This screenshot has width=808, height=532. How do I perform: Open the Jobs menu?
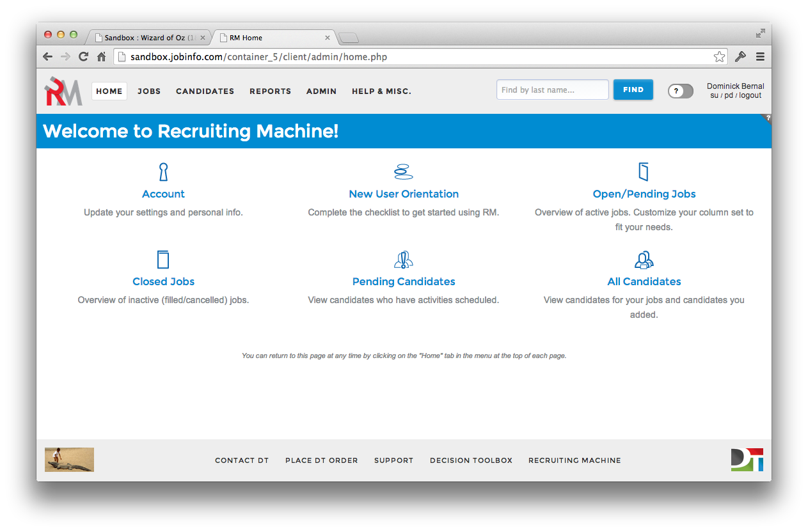(149, 91)
